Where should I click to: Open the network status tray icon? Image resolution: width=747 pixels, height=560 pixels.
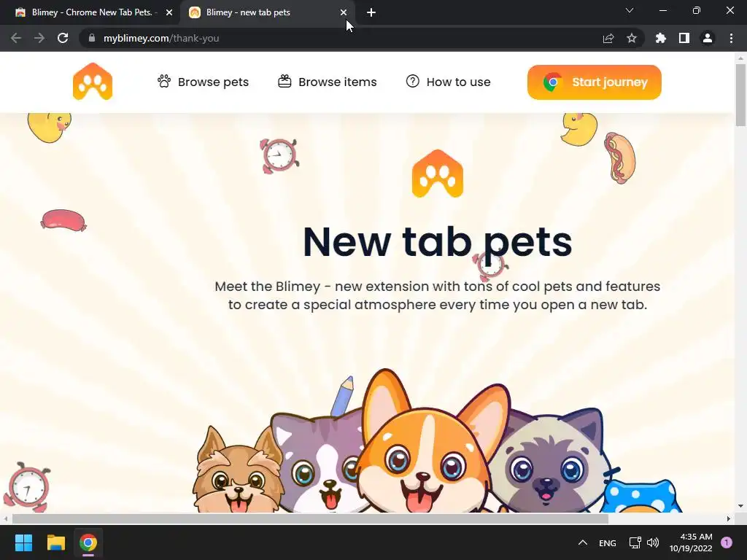635,542
